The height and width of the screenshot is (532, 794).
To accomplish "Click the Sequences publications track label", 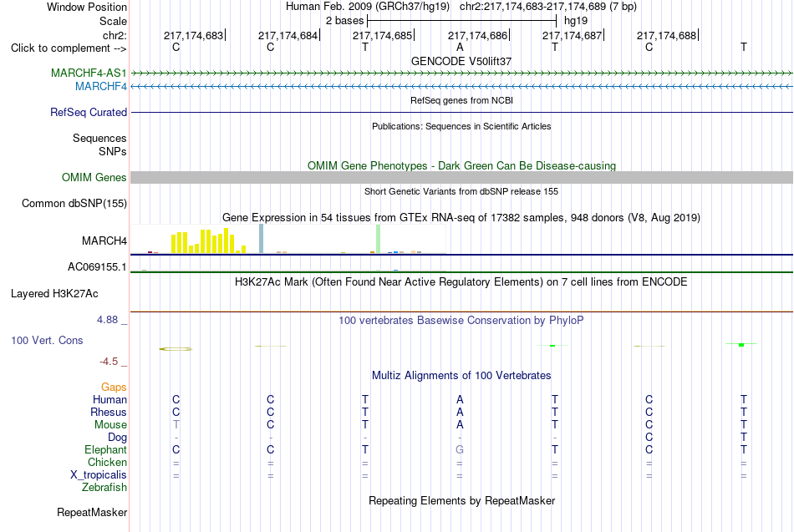I will pos(99,138).
